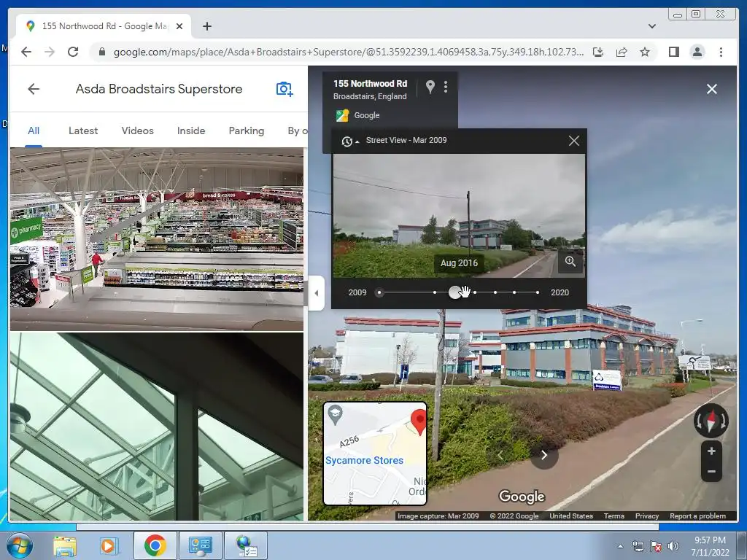The height and width of the screenshot is (560, 747).
Task: Click the United States link
Action: (571, 516)
